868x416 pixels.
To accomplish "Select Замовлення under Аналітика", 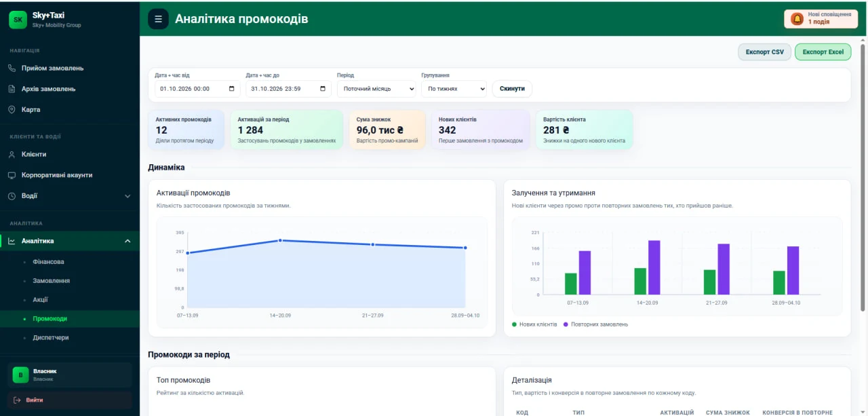I will coord(51,281).
